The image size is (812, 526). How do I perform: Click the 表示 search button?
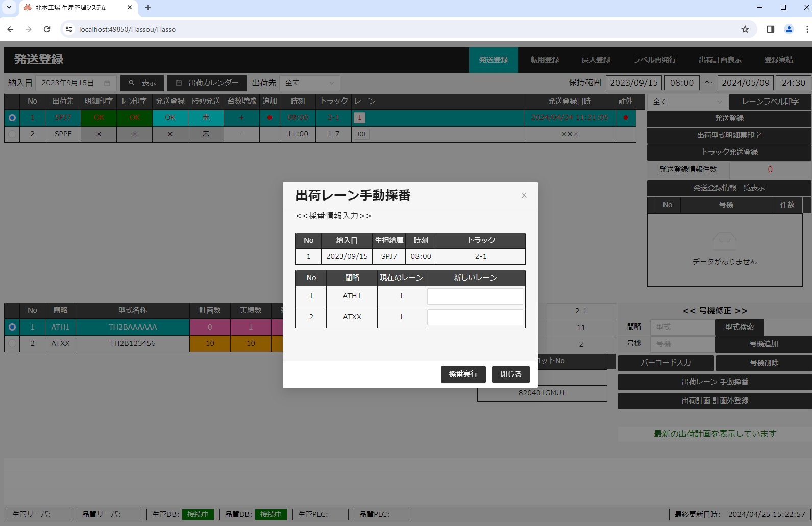point(142,83)
